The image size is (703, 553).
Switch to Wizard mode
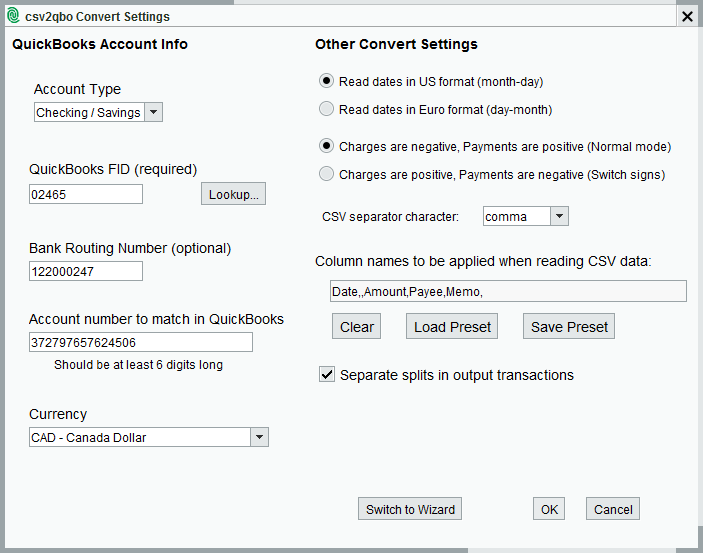point(410,509)
